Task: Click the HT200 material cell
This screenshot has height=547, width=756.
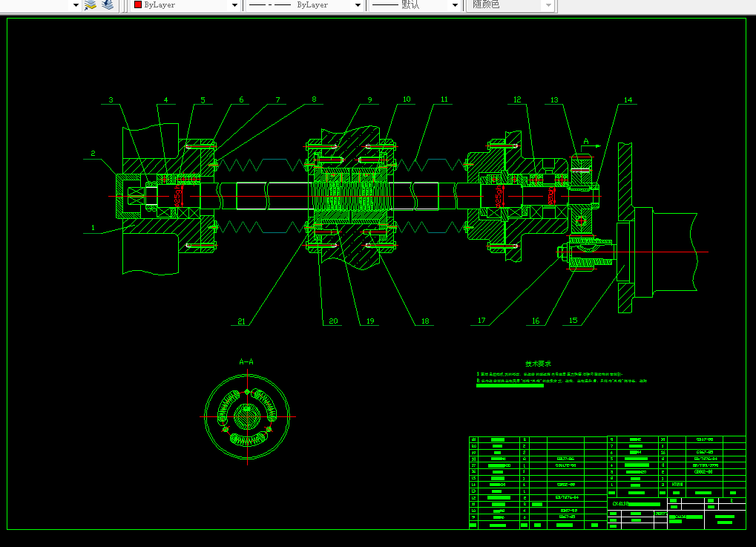Action: click(x=677, y=485)
